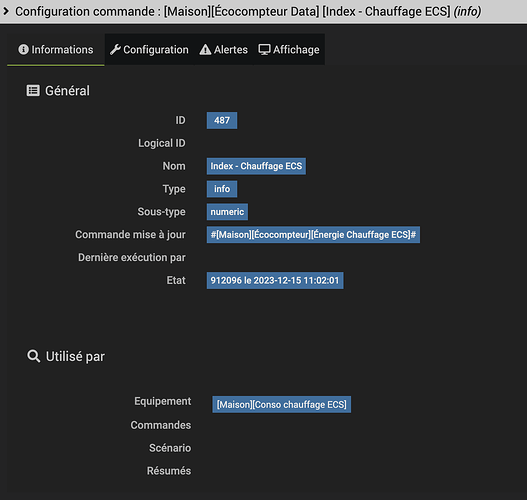The height and width of the screenshot is (500, 527).
Task: Click the monitor icon beside Affichage
Action: click(x=264, y=49)
